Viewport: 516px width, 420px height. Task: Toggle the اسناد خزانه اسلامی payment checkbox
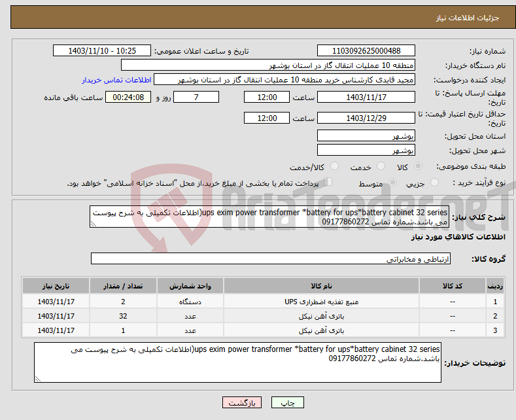(x=328, y=183)
